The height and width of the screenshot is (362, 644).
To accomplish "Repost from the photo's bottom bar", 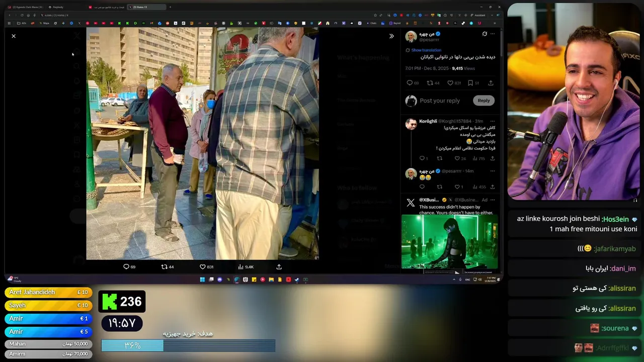I will [167, 267].
